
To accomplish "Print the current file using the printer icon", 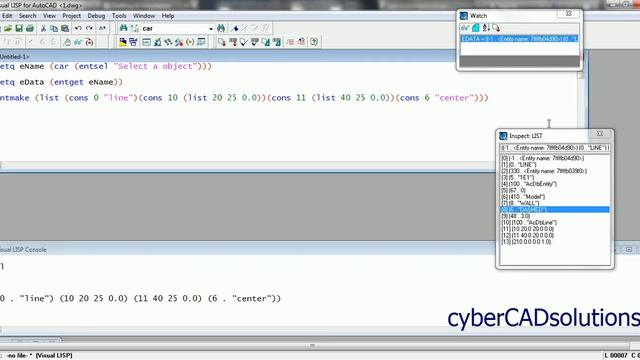I will pos(30,28).
